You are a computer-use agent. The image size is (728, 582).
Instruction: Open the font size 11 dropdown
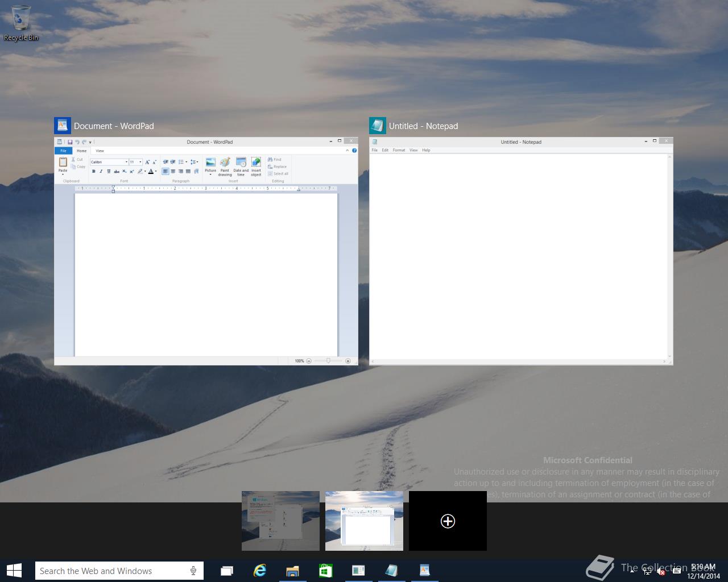coord(140,162)
